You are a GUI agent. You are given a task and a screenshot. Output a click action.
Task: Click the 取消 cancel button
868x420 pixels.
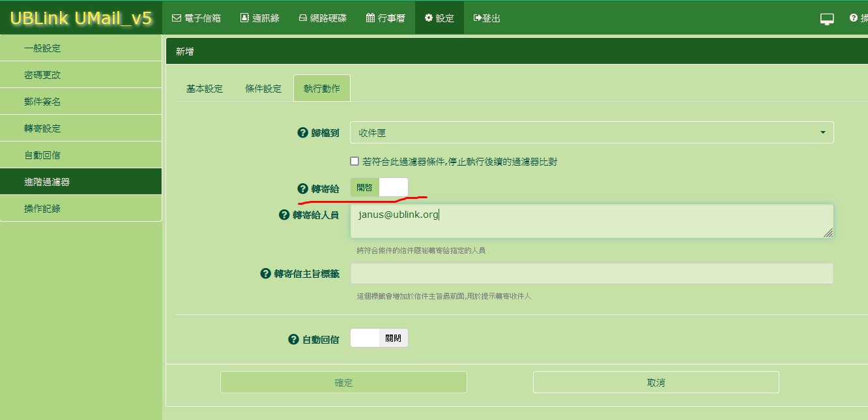pos(656,382)
